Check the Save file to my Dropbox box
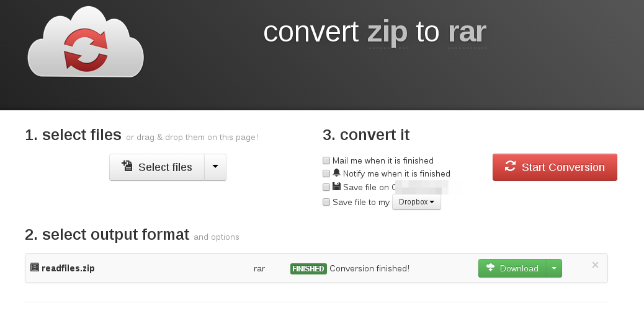Screen dimensions: 644x311 [326, 202]
